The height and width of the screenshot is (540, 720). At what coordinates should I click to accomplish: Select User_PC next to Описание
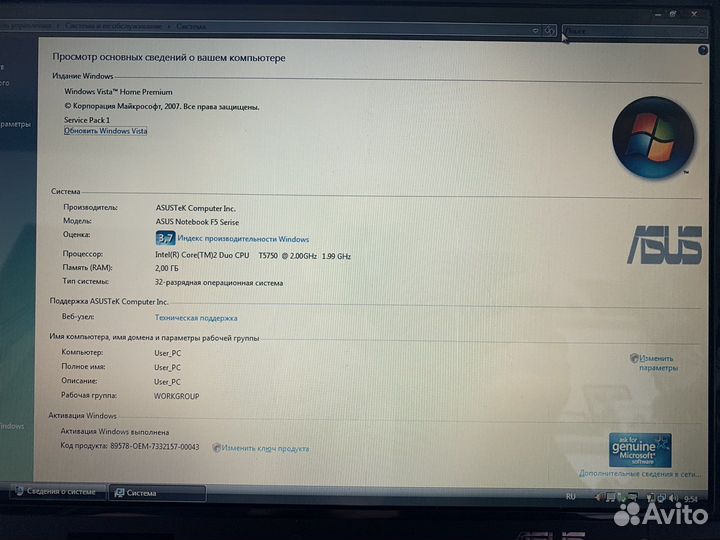168,382
